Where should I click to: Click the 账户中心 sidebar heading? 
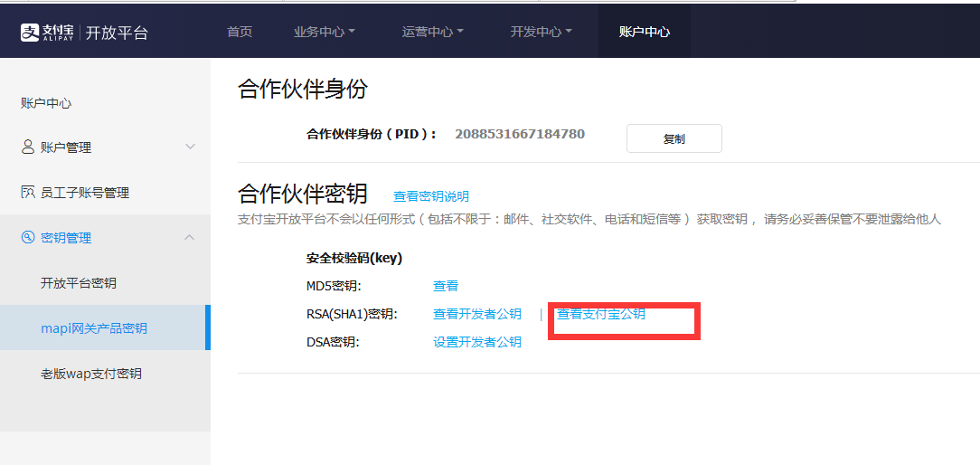46,102
